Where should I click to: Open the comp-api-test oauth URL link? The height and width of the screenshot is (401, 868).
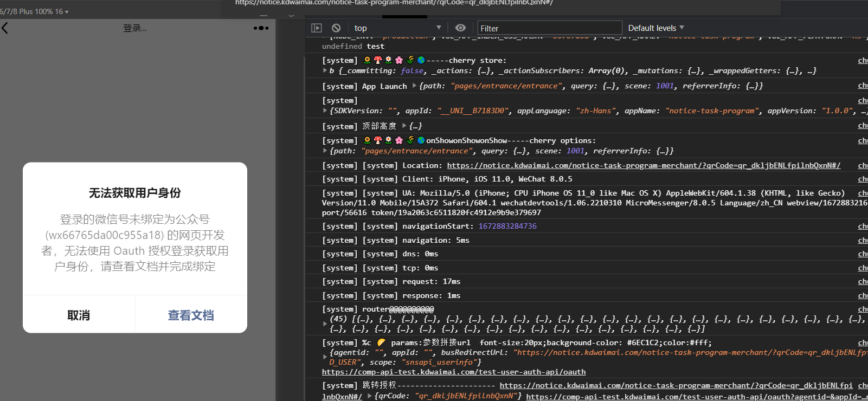[453, 372]
